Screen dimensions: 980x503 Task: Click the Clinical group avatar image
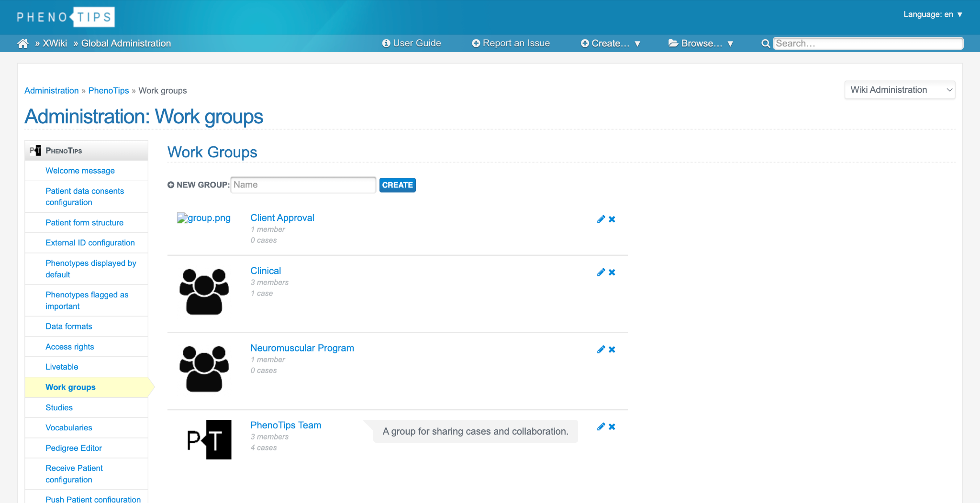[x=204, y=292]
